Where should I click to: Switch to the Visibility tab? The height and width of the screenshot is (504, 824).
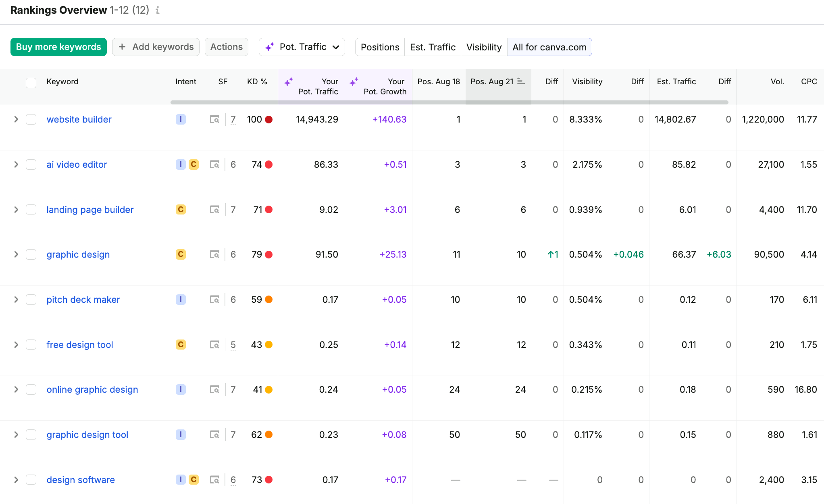(484, 47)
